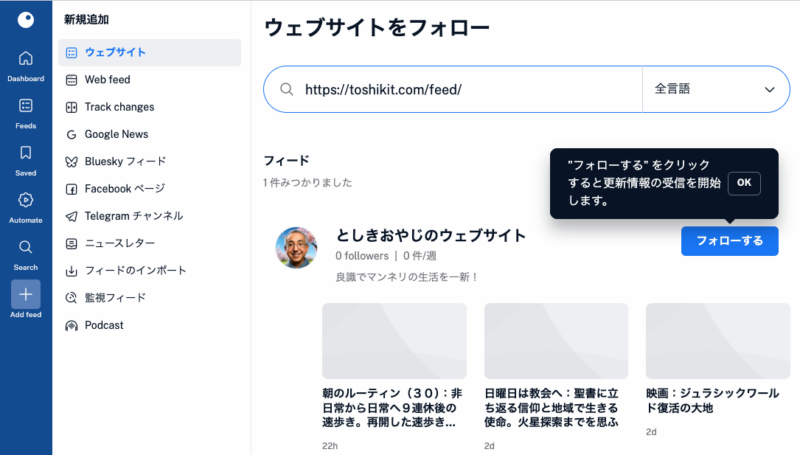This screenshot has width=800, height=455.
Task: Expand the 全言語 language dropdown
Action: coord(715,89)
